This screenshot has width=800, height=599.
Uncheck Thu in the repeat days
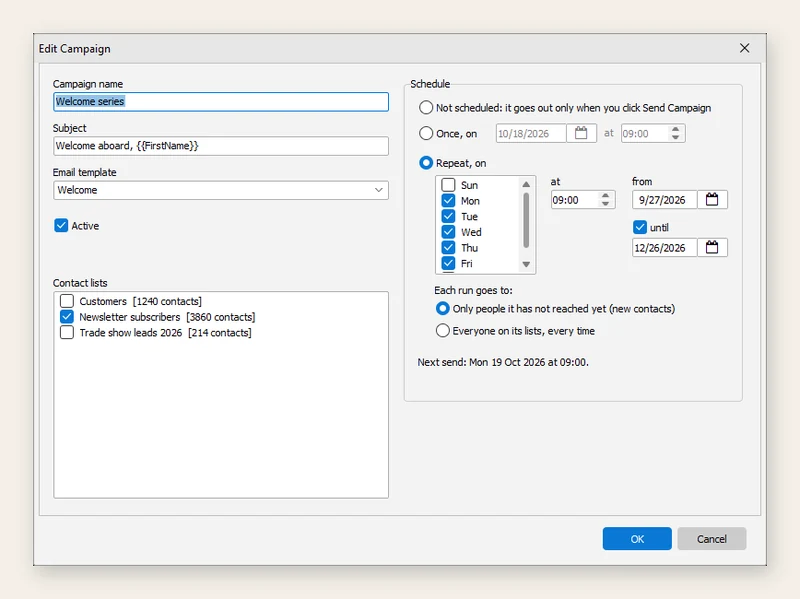pyautogui.click(x=448, y=248)
